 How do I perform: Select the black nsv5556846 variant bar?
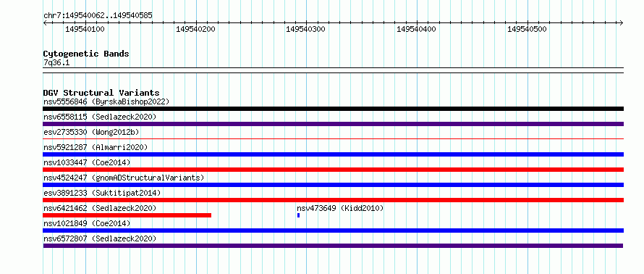coord(333,109)
